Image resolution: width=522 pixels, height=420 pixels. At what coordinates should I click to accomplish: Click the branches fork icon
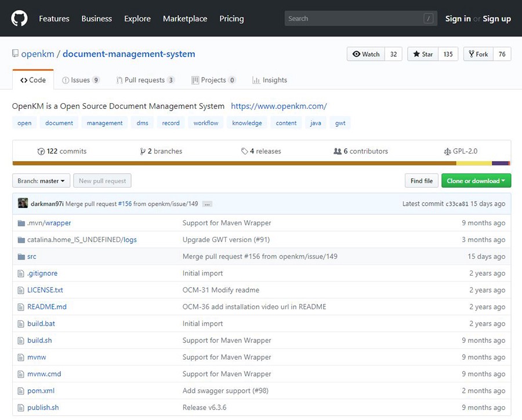pyautogui.click(x=143, y=152)
